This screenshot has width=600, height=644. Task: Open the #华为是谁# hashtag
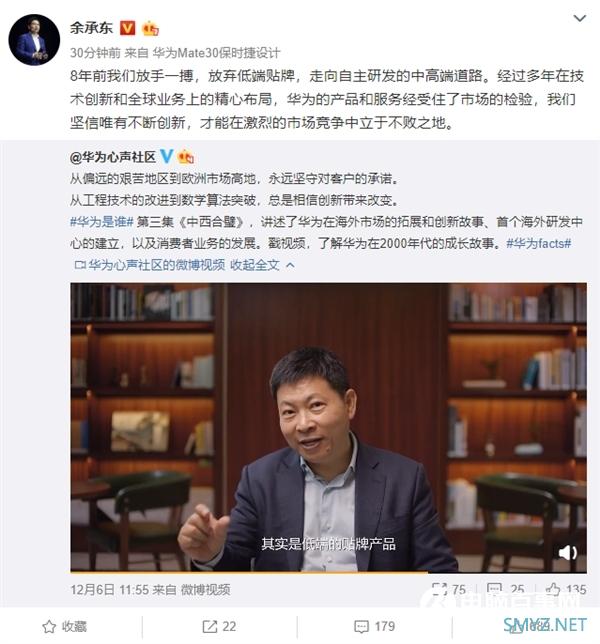coord(101,222)
